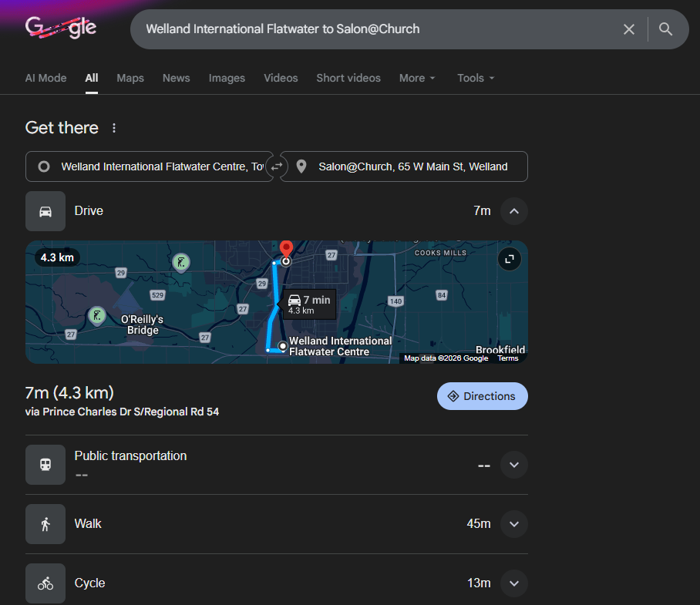Clear the search query with X
Screen dimensions: 700x605
point(628,29)
